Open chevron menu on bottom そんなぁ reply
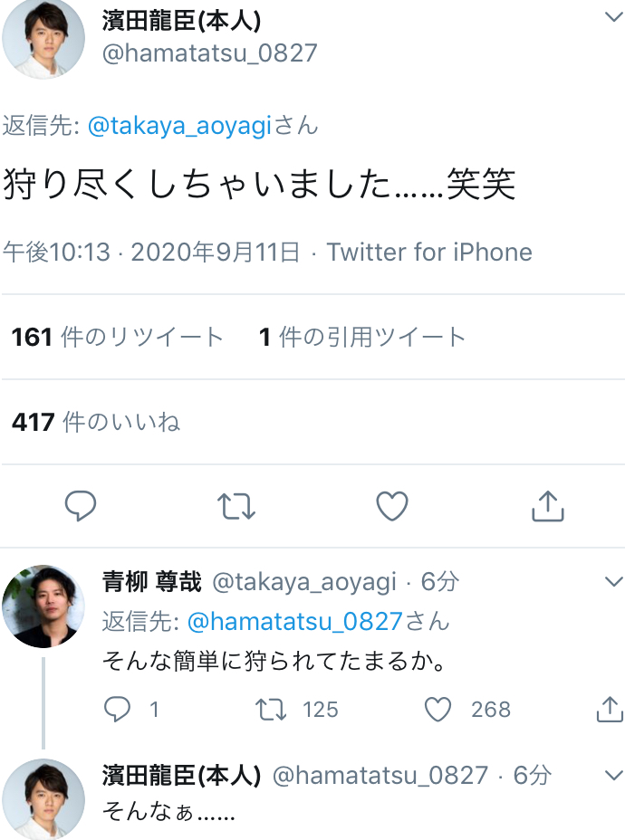 [612, 776]
